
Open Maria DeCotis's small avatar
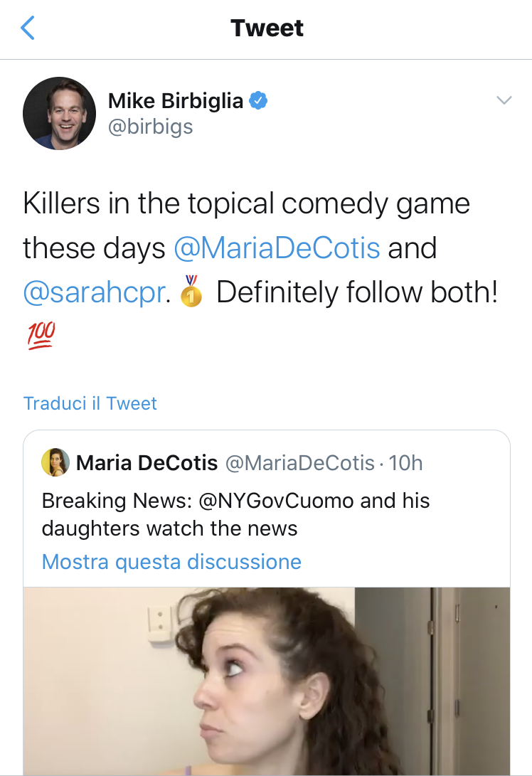click(x=55, y=462)
